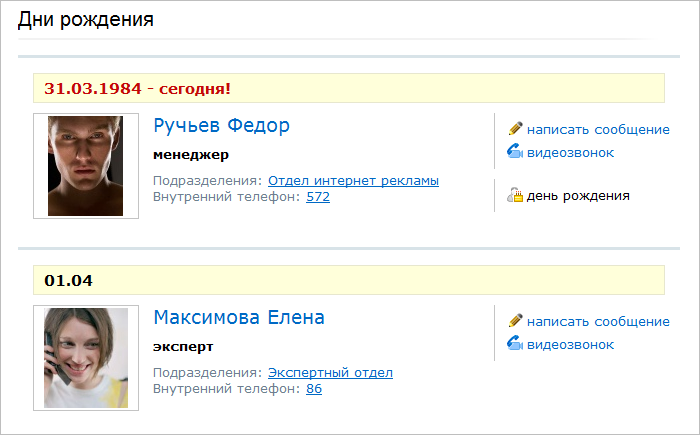Viewport: 700px width, 435px height.
Task: Select 'написать сообщение' text for Максимова Елена
Action: [598, 322]
